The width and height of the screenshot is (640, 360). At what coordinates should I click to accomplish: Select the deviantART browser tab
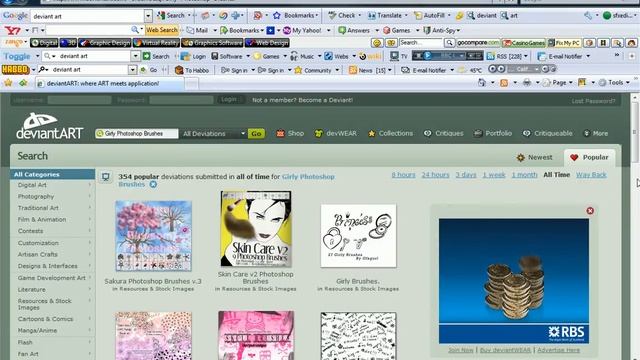tap(109, 84)
